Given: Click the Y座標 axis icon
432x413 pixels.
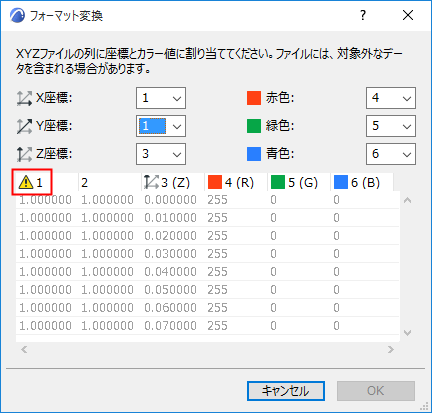Looking at the screenshot, I should pos(24,126).
